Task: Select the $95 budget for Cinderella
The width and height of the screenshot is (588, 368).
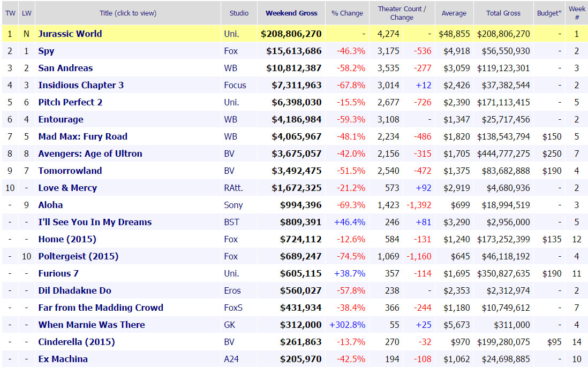Action: click(x=554, y=342)
